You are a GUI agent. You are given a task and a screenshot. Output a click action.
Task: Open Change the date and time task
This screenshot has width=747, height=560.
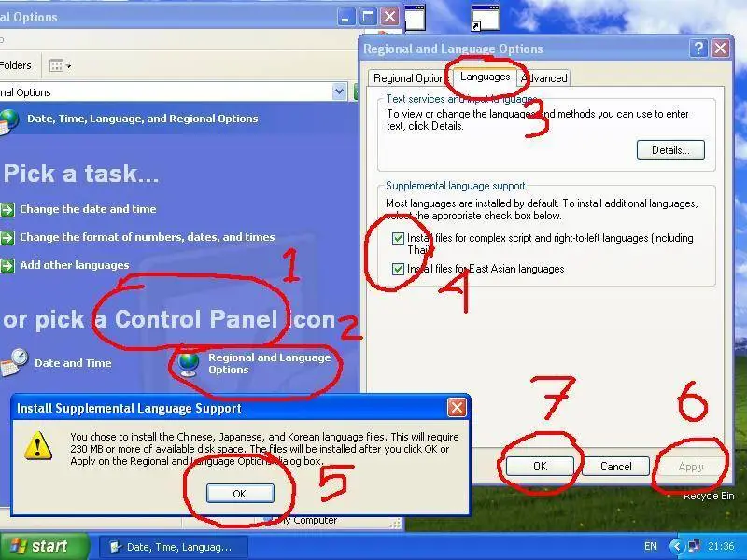pos(88,209)
